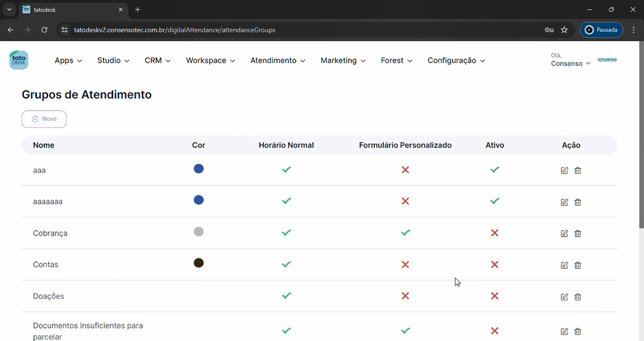
Task: Open the Marketing menu
Action: tap(343, 60)
